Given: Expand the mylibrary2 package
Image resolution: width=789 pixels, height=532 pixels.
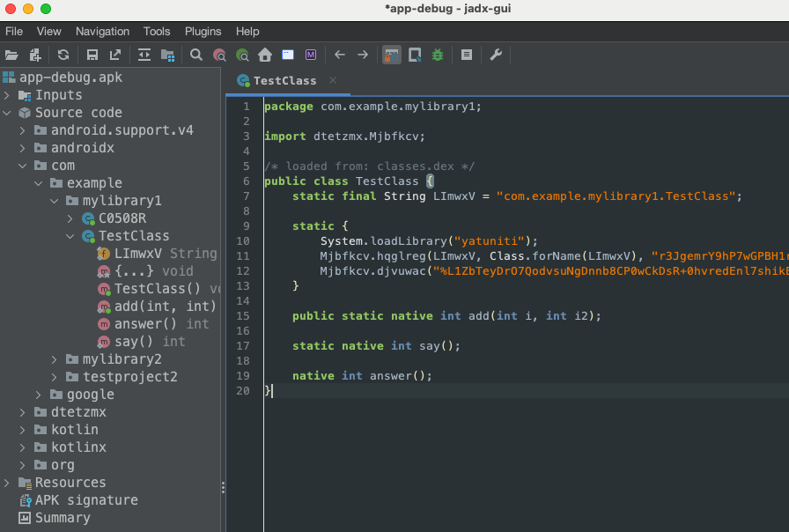Looking at the screenshot, I should click(x=54, y=359).
